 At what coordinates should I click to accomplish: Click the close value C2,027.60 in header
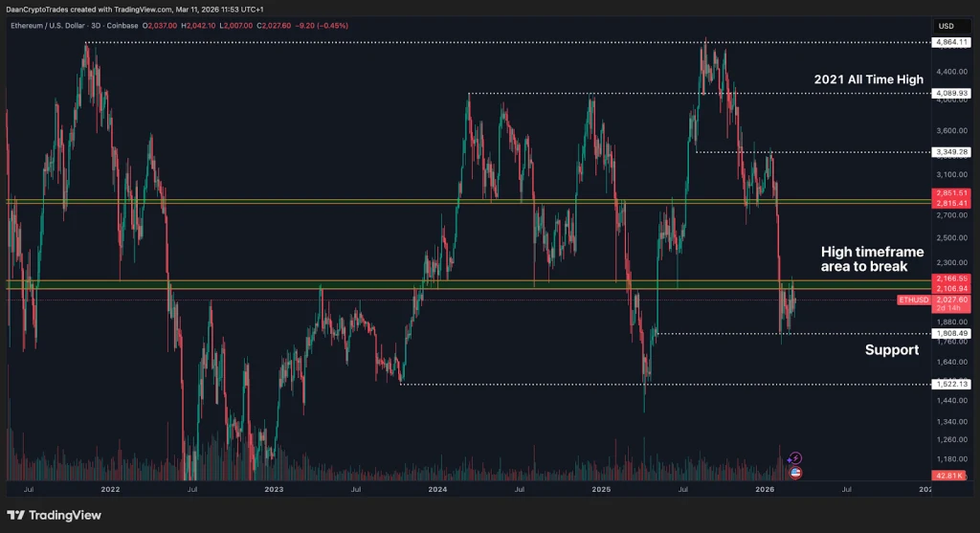pos(274,26)
